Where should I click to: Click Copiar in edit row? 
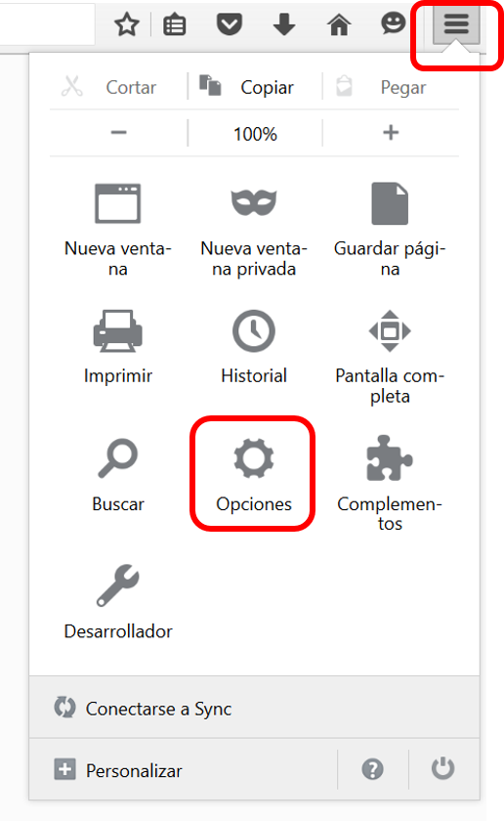tap(255, 87)
